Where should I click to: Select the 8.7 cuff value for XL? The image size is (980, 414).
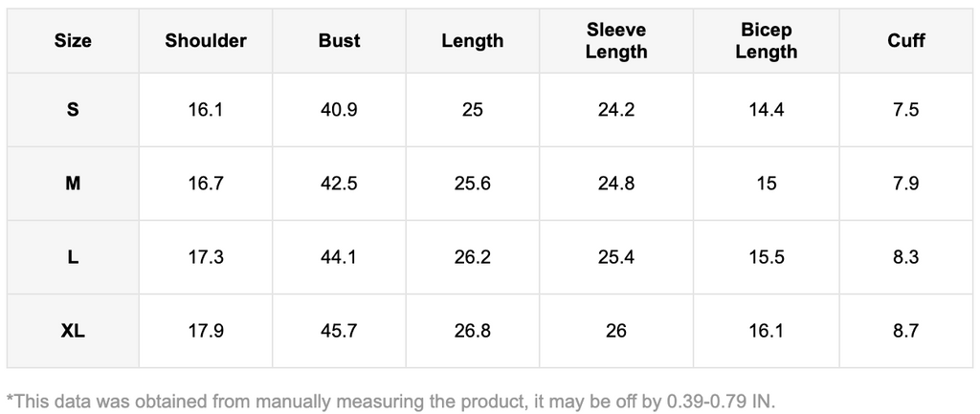905,331
